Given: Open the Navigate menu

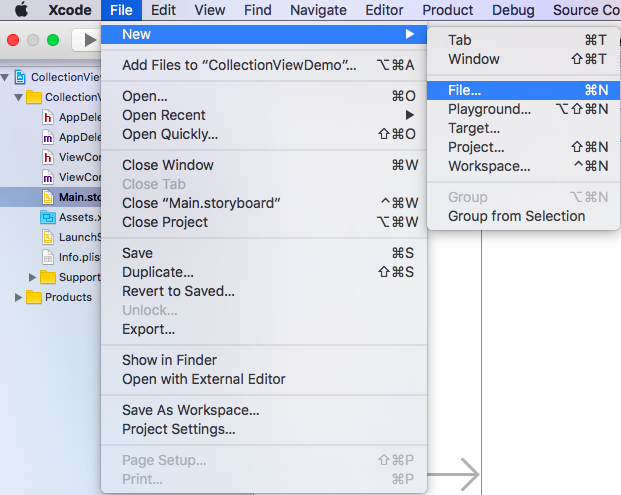Looking at the screenshot, I should pos(318,10).
